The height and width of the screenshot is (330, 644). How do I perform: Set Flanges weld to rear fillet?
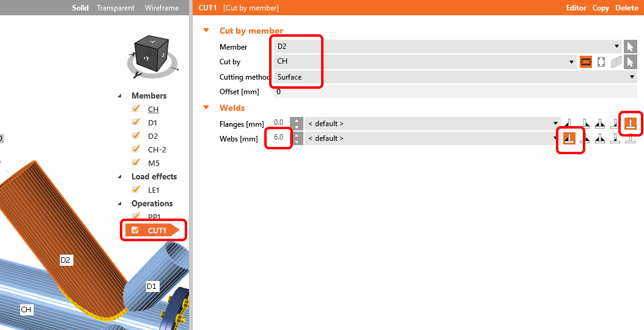click(x=569, y=123)
